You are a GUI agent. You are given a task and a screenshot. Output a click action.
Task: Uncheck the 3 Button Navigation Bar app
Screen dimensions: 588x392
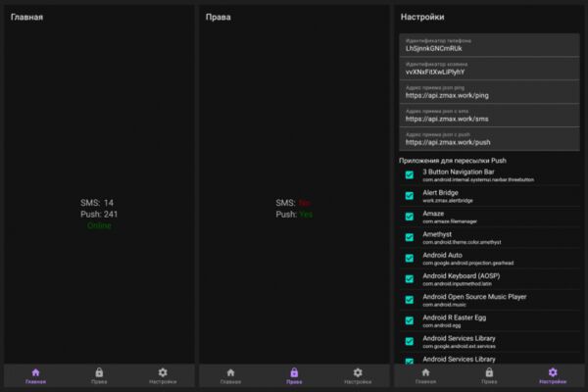[410, 175]
